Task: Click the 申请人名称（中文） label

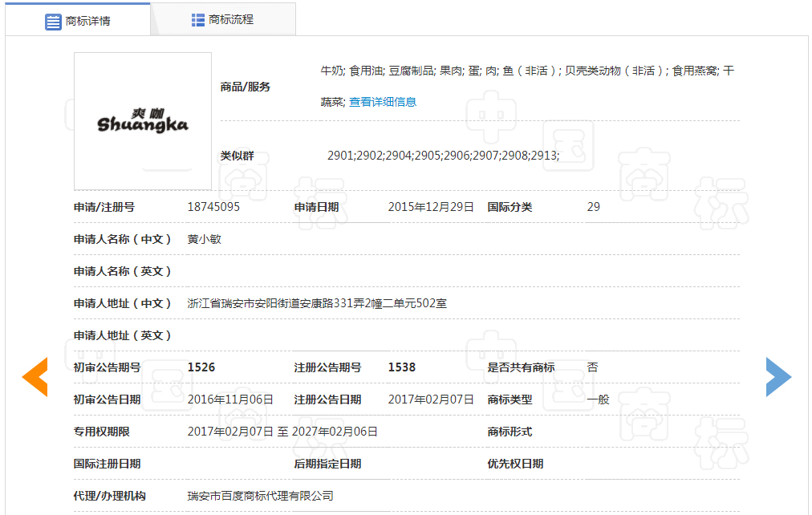Action: click(122, 239)
